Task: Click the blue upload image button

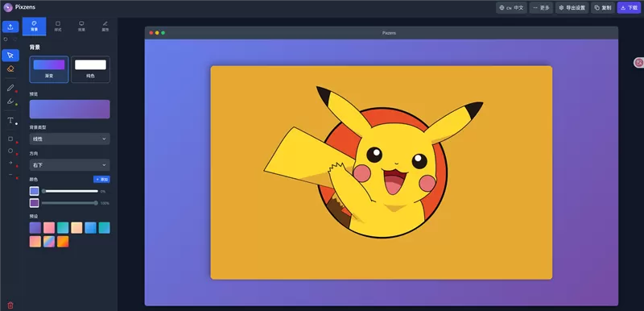Action: pos(10,27)
